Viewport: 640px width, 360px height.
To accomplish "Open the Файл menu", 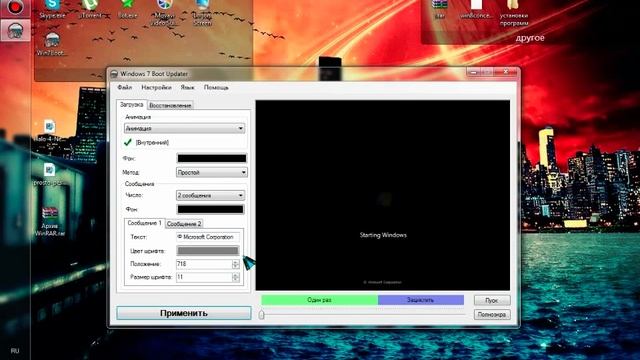I will tap(124, 87).
